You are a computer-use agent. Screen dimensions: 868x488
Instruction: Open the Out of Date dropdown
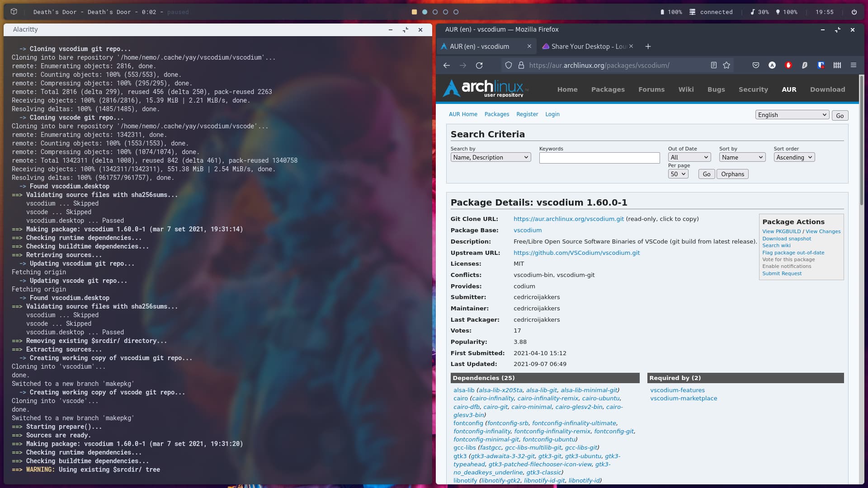tap(689, 157)
